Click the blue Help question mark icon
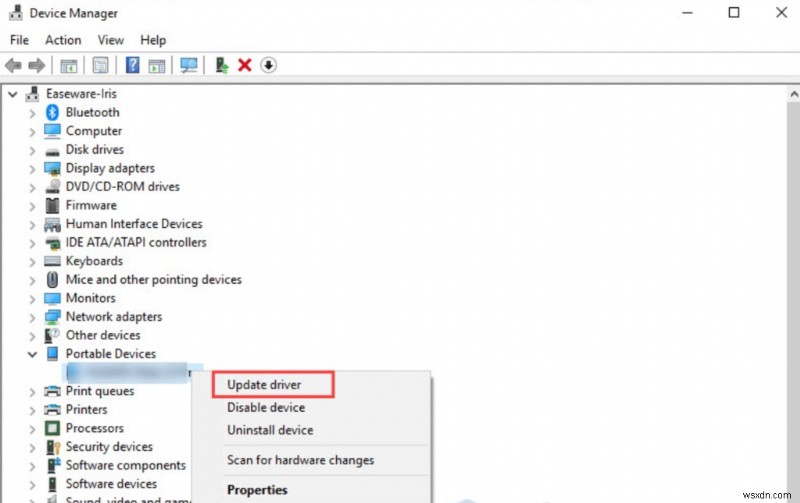Viewport: 800px width, 503px height. [132, 65]
